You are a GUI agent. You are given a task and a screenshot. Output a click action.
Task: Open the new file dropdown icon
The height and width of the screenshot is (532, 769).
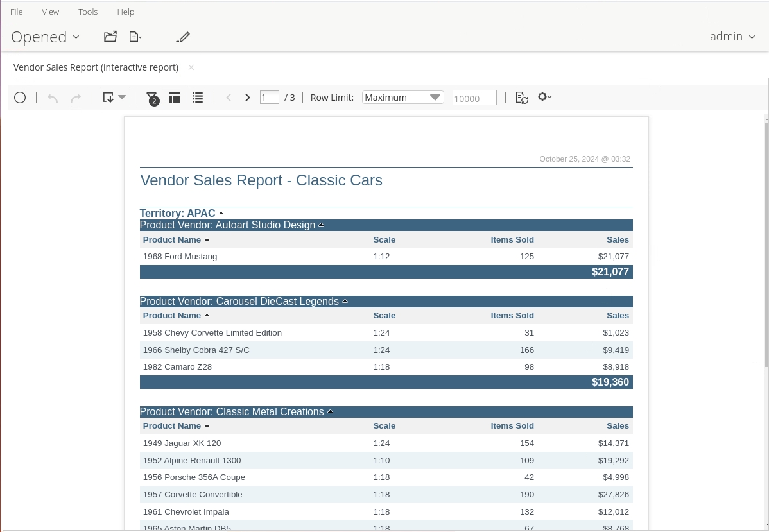pyautogui.click(x=135, y=37)
